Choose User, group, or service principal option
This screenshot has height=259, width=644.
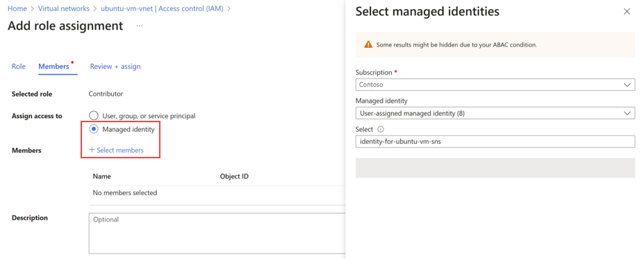94,116
